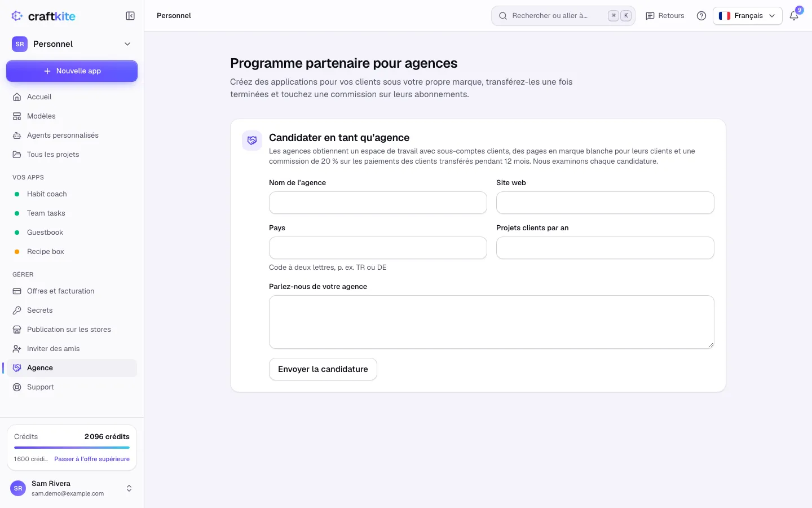This screenshot has width=812, height=508.
Task: Click the Nouvelle app button
Action: coord(72,71)
